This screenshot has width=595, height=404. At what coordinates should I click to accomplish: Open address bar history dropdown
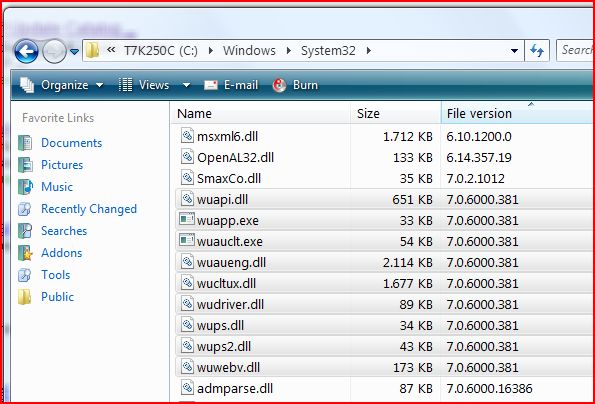tap(515, 50)
